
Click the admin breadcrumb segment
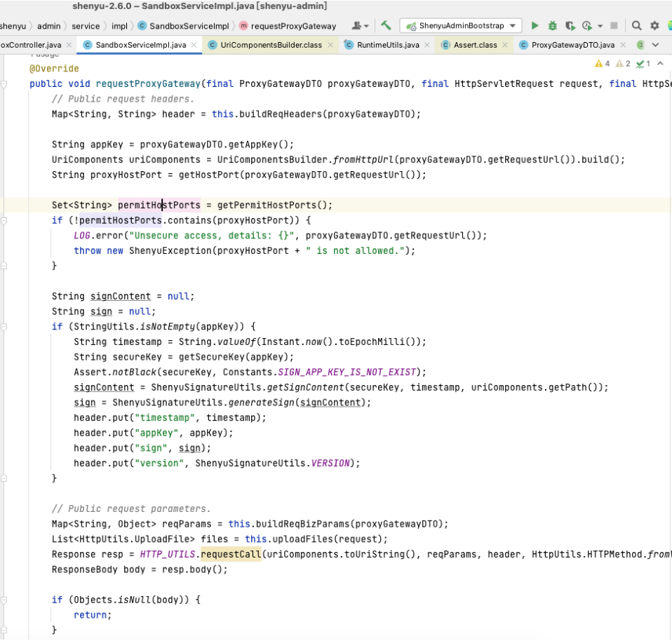pos(49,26)
